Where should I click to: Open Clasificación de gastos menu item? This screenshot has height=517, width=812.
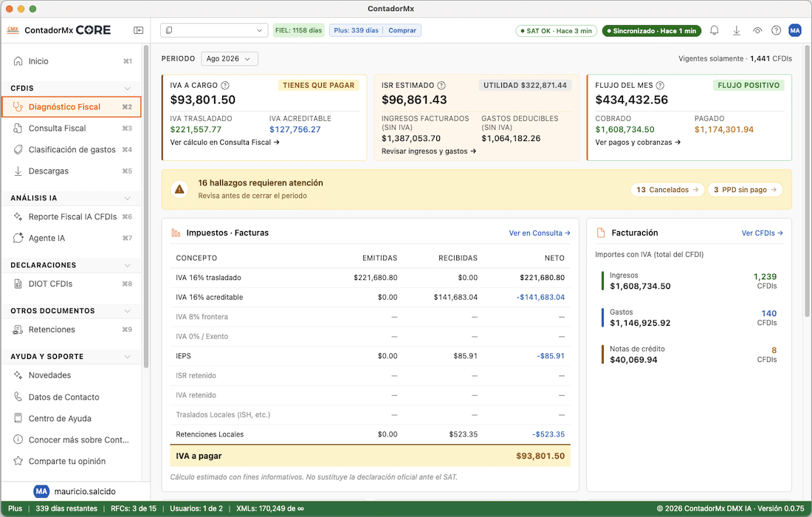pyautogui.click(x=72, y=150)
